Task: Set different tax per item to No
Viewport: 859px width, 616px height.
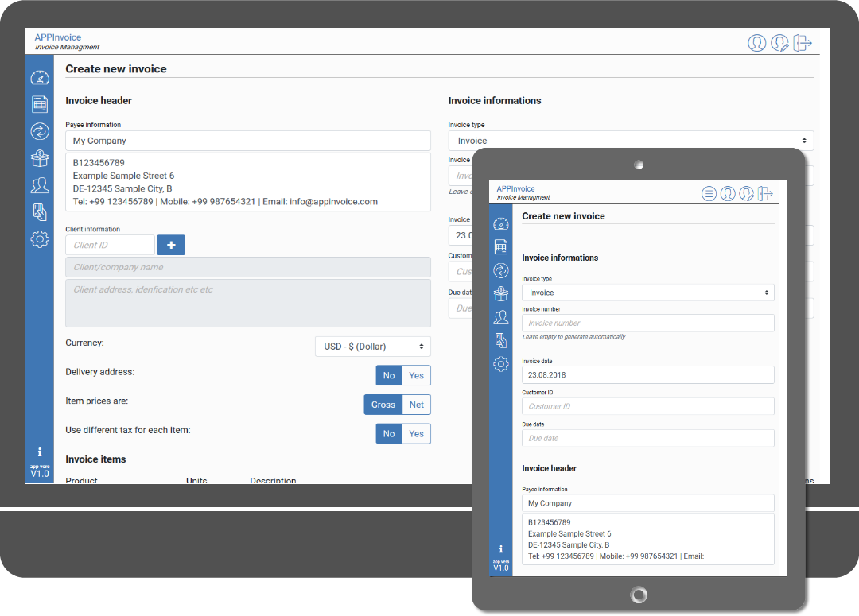Action: [389, 434]
